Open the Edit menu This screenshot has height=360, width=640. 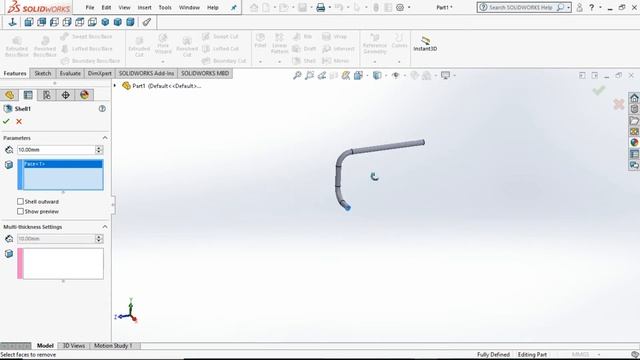click(x=106, y=7)
